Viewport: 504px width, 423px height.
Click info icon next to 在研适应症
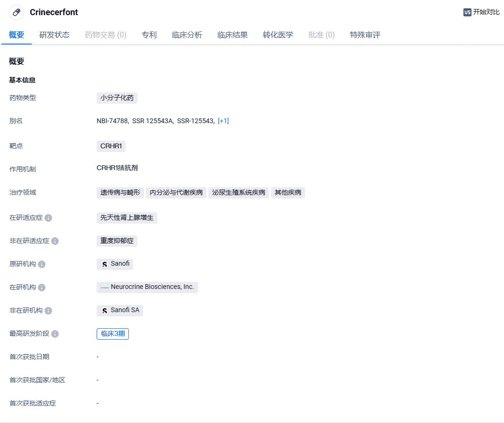[x=48, y=218]
